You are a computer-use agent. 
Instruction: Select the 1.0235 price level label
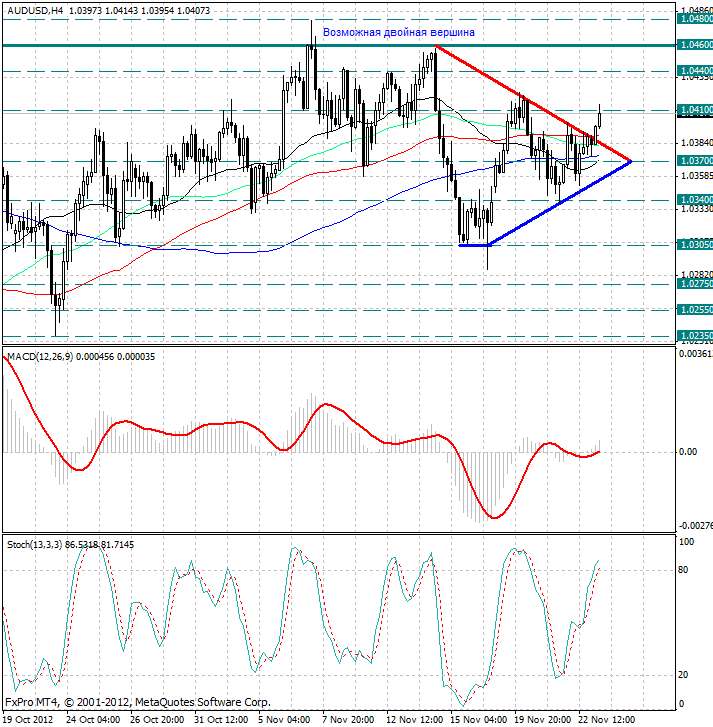[695, 335]
